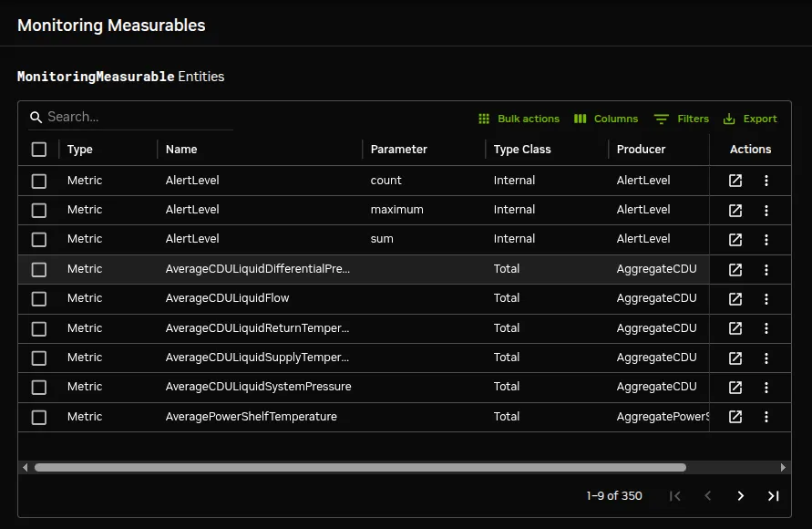Open AverageCDULiquidReturnTemper... entity link icon

point(735,328)
